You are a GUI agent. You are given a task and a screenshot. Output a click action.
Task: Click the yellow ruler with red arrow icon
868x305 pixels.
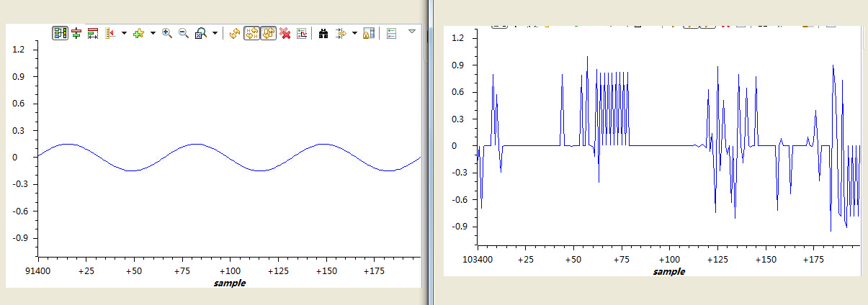tap(110, 33)
